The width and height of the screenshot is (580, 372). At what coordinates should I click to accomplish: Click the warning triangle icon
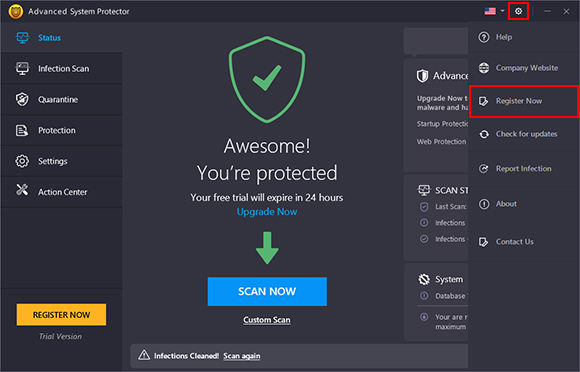click(x=144, y=355)
